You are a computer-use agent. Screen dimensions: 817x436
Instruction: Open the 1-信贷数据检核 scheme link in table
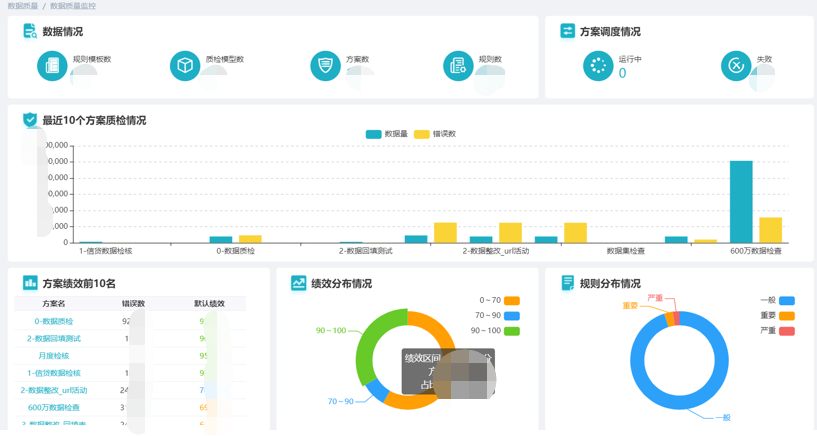[54, 373]
